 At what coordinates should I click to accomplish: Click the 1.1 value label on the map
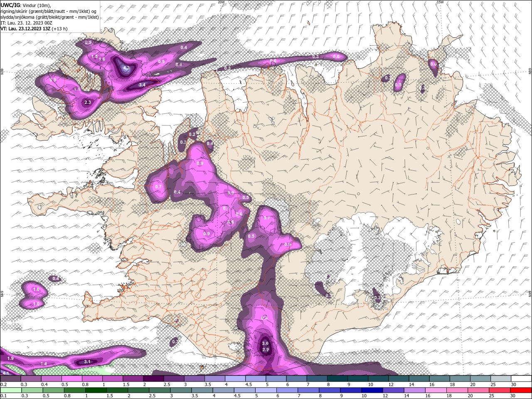coord(77,89)
